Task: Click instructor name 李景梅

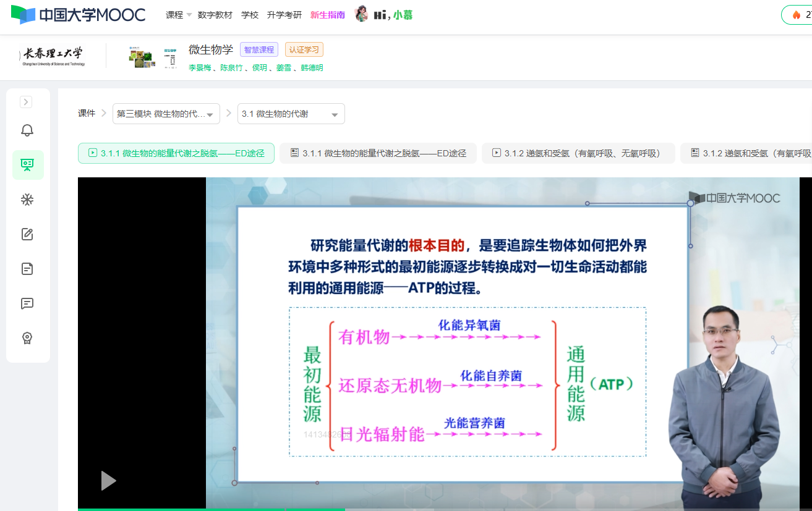Action: 200,68
